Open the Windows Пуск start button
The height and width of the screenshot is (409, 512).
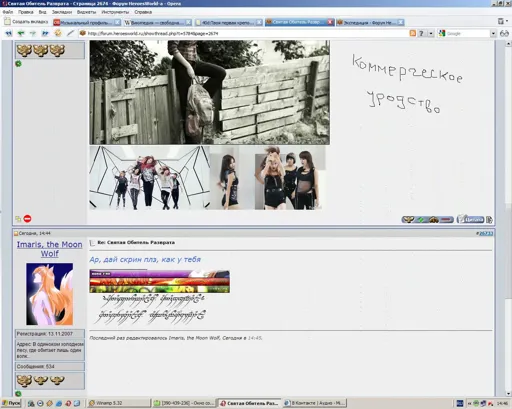click(x=11, y=403)
